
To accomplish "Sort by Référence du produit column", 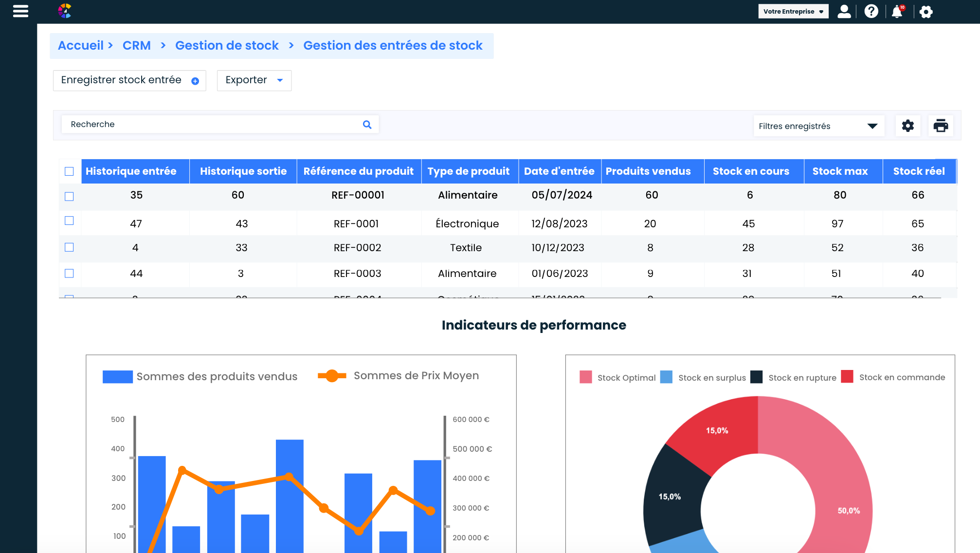I will [359, 171].
